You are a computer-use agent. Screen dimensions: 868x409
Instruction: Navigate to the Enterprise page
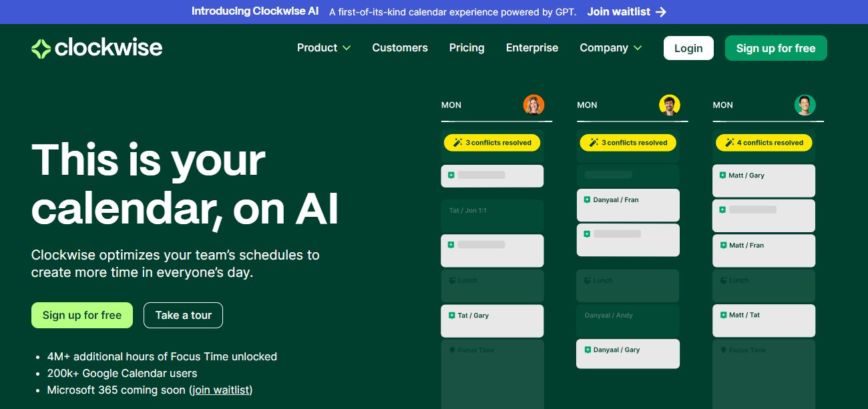click(532, 48)
